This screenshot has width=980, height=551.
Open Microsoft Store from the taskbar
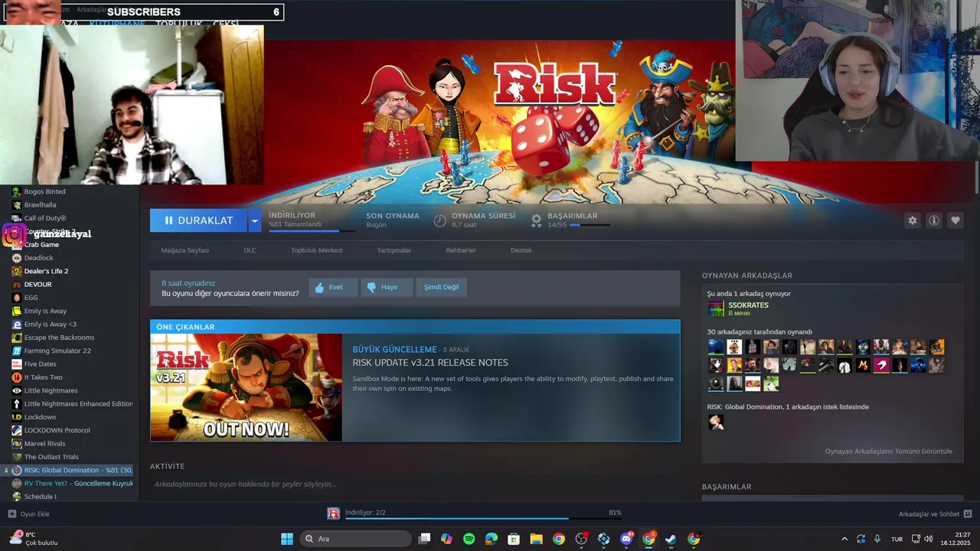pyautogui.click(x=514, y=539)
